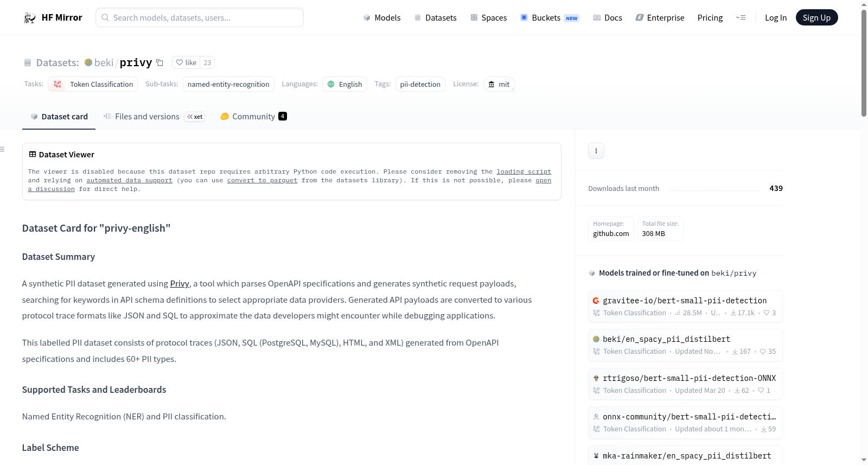
Task: Follow the automated data support link
Action: click(x=129, y=180)
